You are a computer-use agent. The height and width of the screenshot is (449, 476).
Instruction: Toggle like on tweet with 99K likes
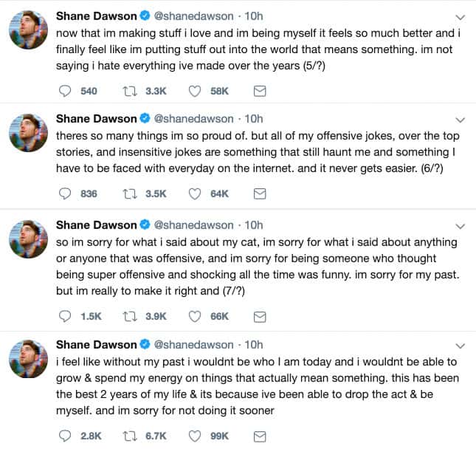click(196, 436)
